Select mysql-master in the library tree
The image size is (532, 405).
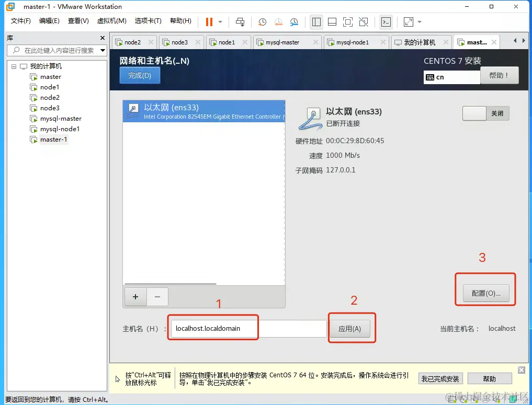click(x=61, y=119)
